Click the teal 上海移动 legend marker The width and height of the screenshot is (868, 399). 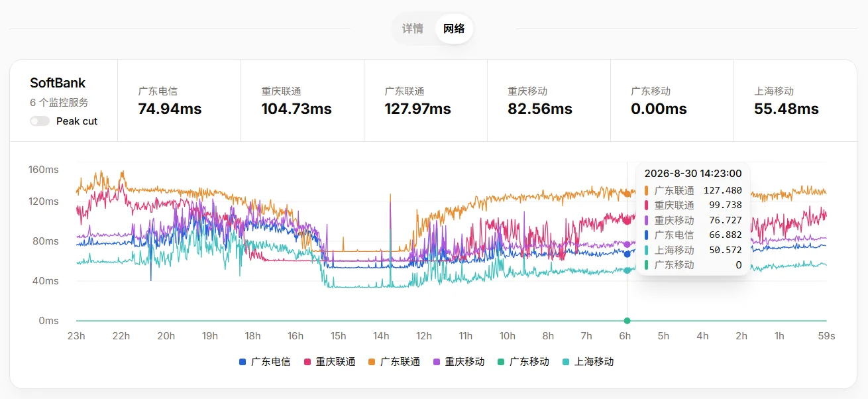pos(566,362)
